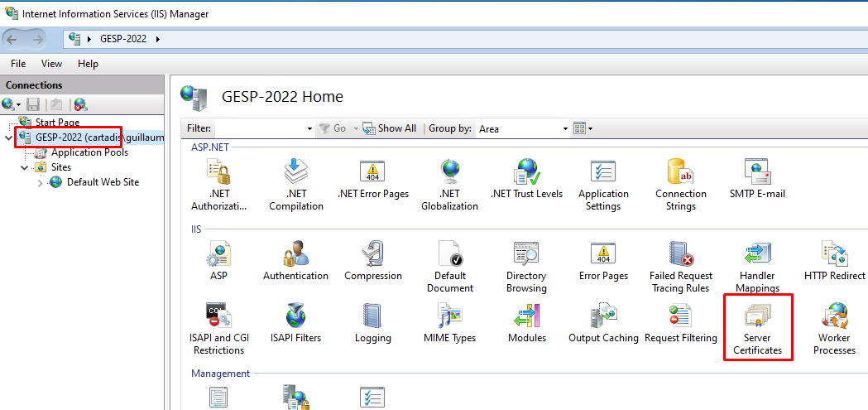868x410 pixels.
Task: Expand the Default Web Site node
Action: [40, 182]
